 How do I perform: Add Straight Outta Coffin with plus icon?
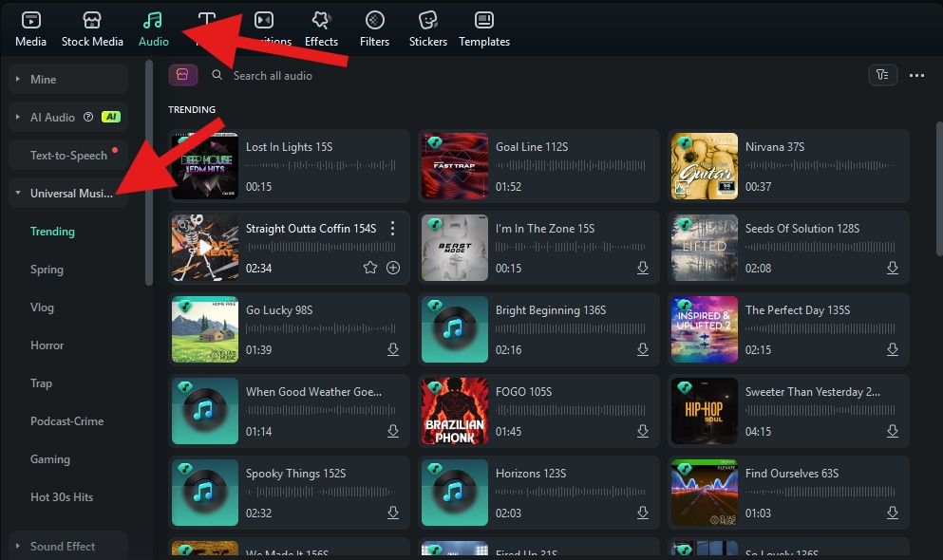[393, 268]
